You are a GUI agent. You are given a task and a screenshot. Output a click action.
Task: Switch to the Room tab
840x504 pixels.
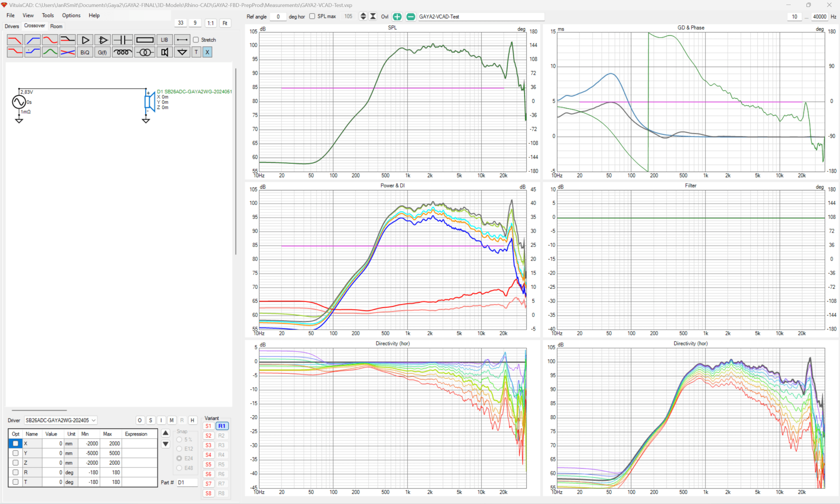pyautogui.click(x=56, y=26)
